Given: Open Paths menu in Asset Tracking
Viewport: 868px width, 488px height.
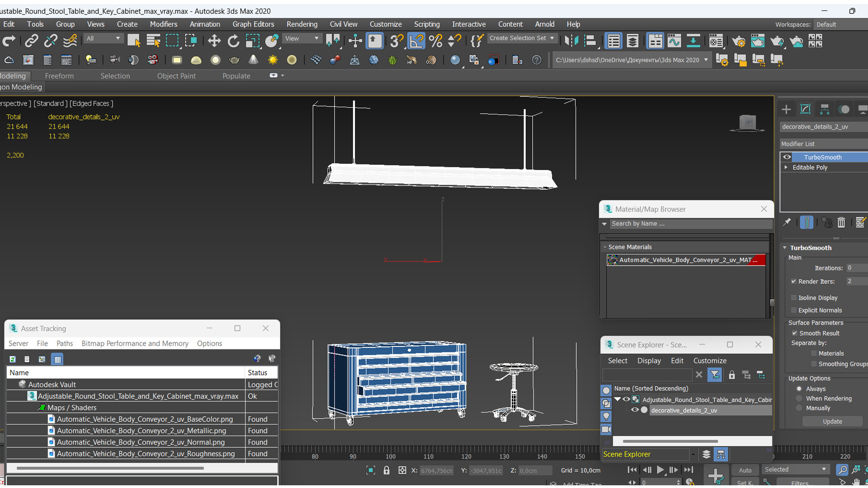Looking at the screenshot, I should coord(65,344).
